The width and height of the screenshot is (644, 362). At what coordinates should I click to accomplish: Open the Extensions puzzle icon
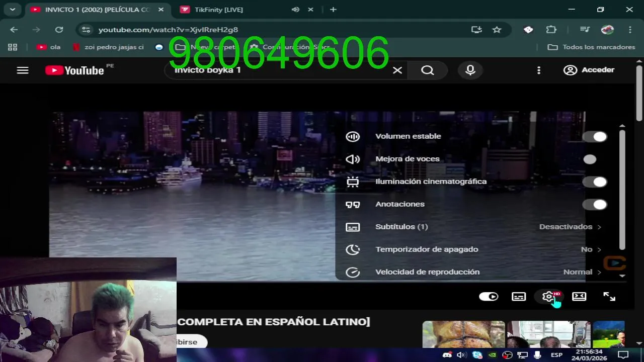(x=551, y=30)
